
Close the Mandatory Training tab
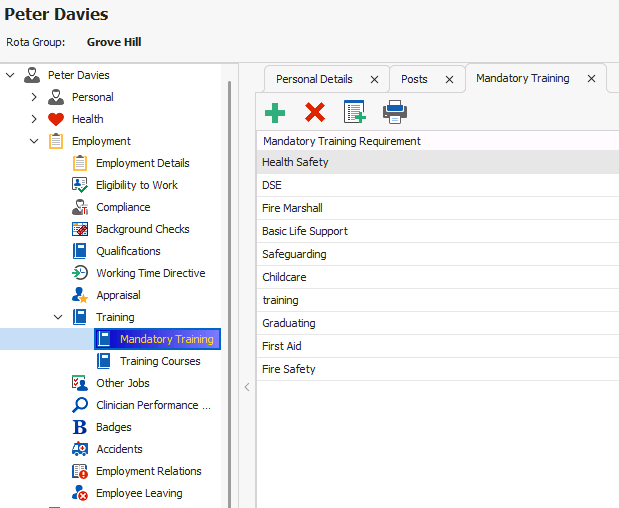(591, 79)
